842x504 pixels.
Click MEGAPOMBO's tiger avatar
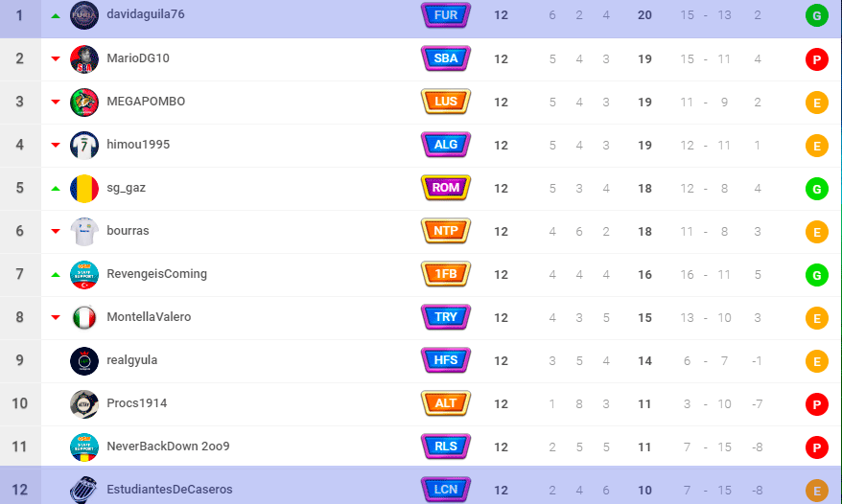coord(84,102)
